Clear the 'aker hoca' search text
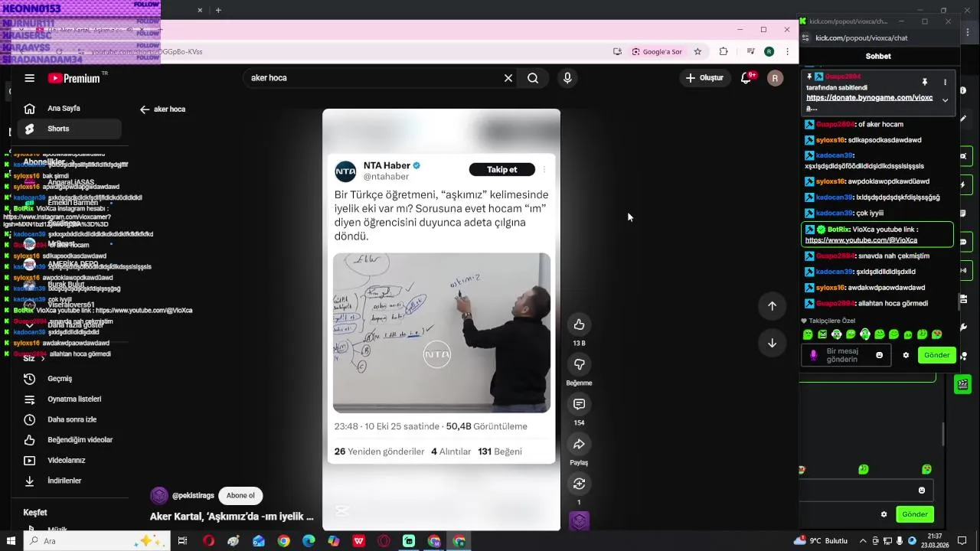The width and height of the screenshot is (980, 551). pyautogui.click(x=508, y=78)
